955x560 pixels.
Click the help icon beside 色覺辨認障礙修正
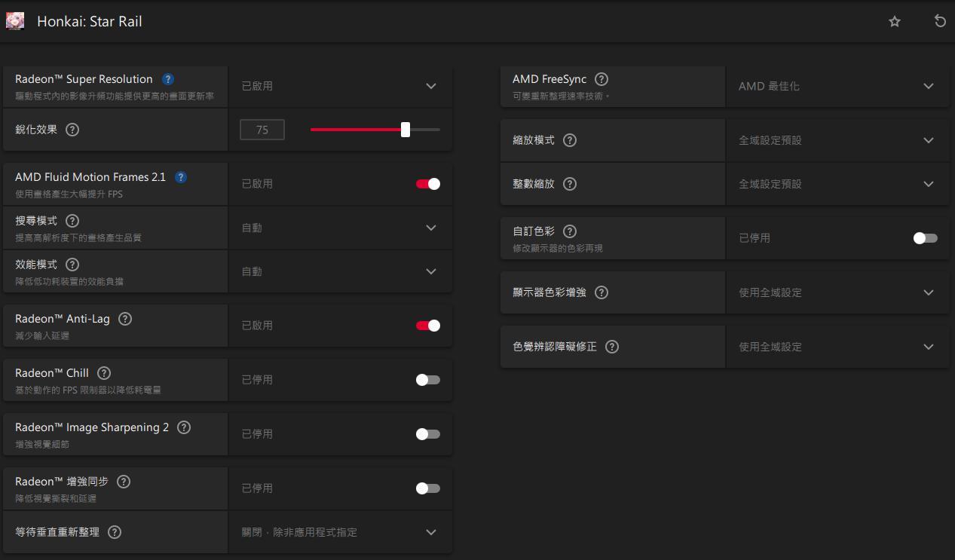click(612, 347)
